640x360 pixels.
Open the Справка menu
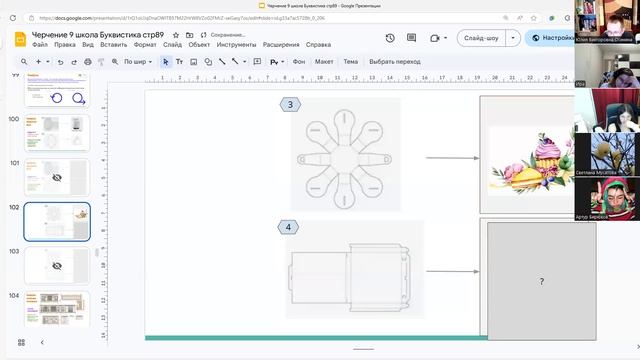coord(318,44)
